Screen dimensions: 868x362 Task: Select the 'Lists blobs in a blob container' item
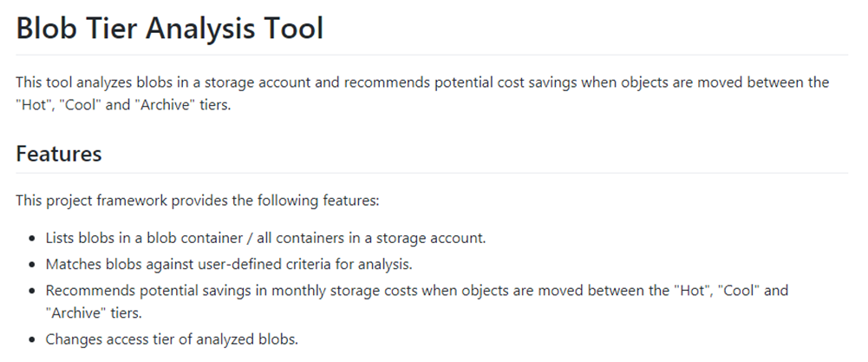pyautogui.click(x=265, y=239)
